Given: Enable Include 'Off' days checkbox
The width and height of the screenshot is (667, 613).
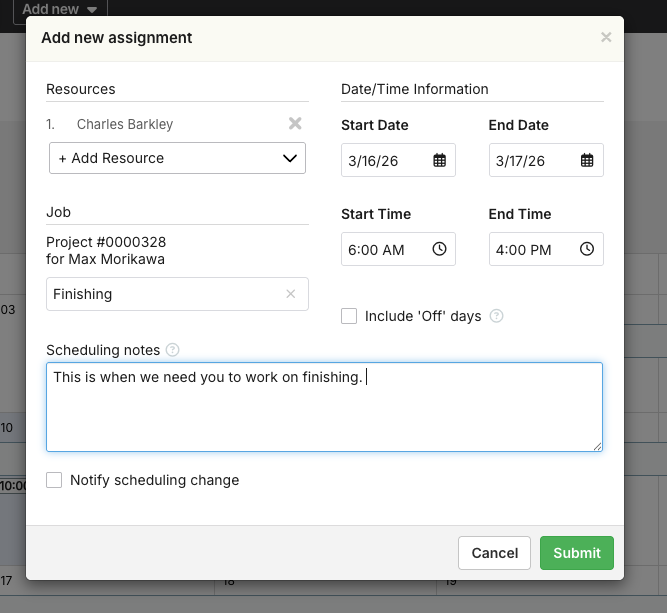Looking at the screenshot, I should 349,316.
